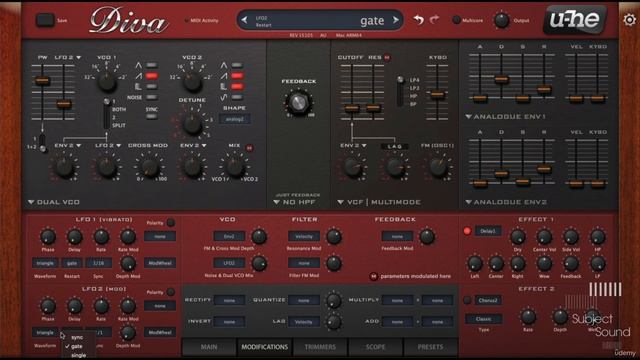640x360 pixels.
Task: Open the filter Resonance Mod Velocity dropdown
Action: 304,236
